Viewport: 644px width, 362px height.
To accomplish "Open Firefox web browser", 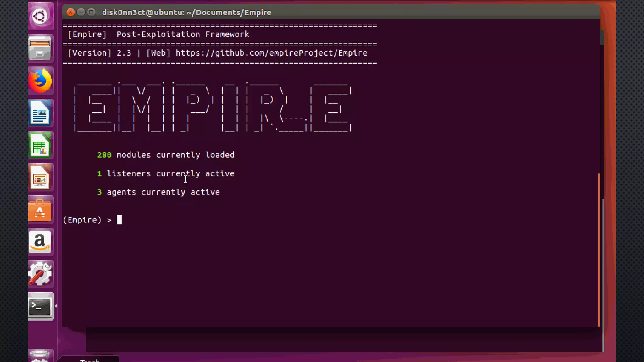I will (x=40, y=81).
